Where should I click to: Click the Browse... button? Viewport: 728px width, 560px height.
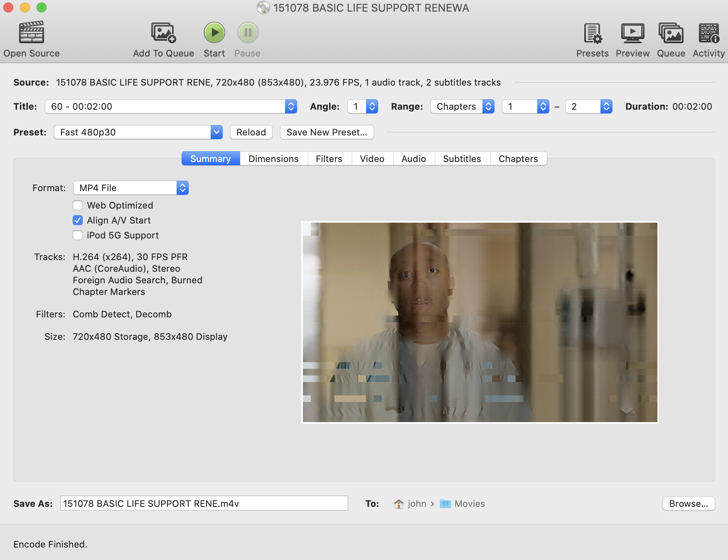coord(689,504)
